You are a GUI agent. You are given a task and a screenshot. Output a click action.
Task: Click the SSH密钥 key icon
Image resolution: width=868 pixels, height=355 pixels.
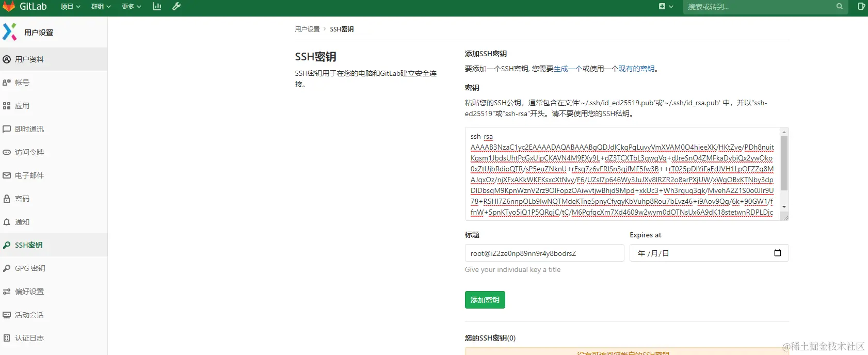click(7, 245)
